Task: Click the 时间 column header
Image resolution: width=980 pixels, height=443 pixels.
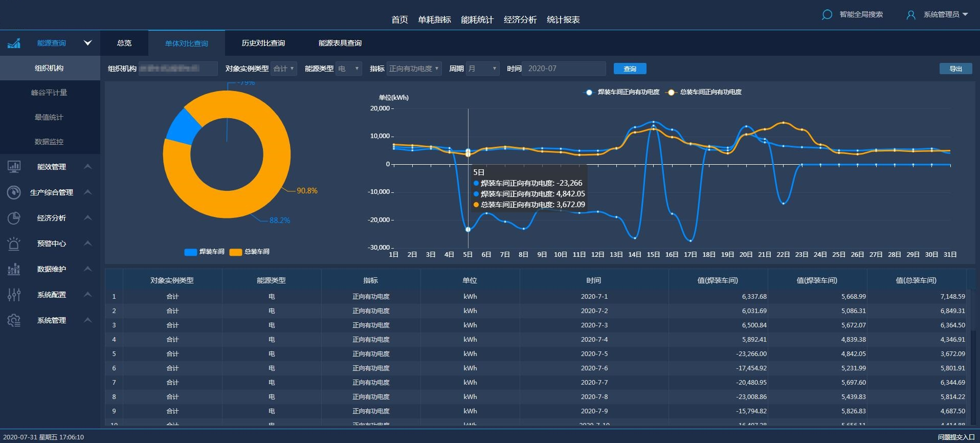Action: (x=594, y=280)
